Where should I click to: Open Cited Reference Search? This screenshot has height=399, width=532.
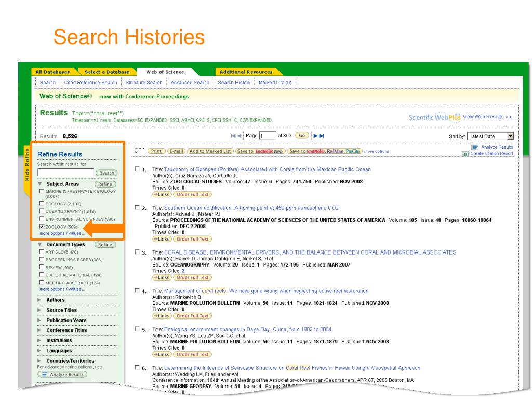click(x=90, y=83)
